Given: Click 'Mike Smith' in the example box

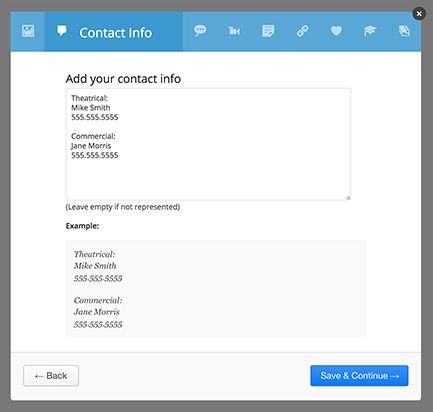Looking at the screenshot, I should pyautogui.click(x=95, y=266).
